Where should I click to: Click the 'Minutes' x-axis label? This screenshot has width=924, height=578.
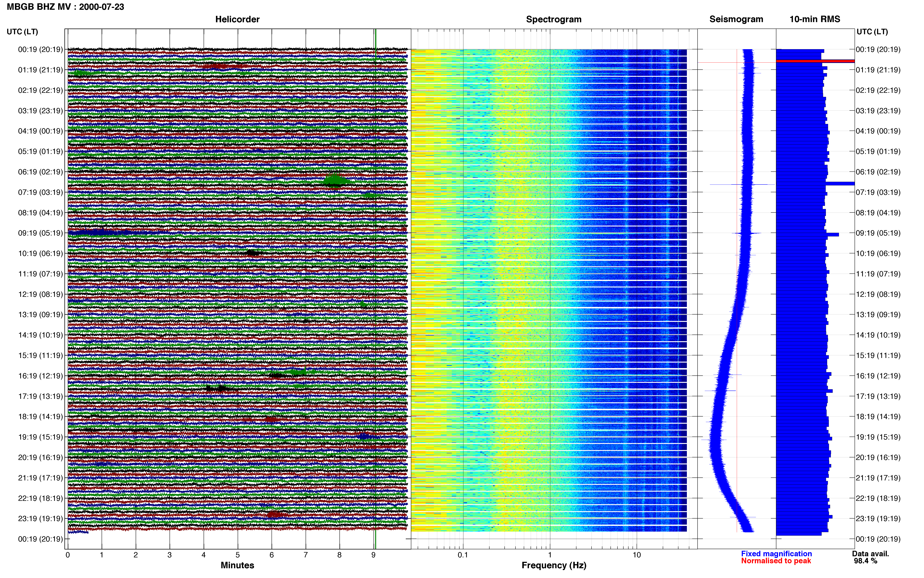click(x=237, y=565)
